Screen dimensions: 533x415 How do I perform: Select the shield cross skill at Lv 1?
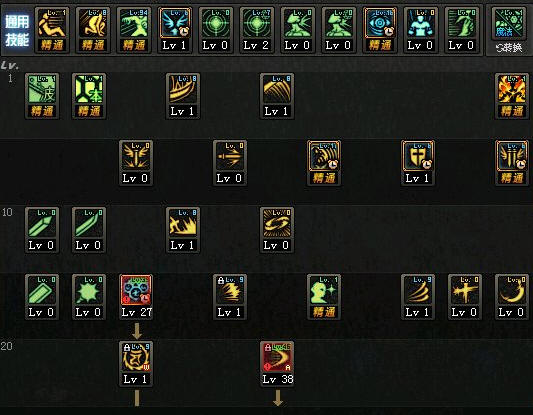click(417, 163)
